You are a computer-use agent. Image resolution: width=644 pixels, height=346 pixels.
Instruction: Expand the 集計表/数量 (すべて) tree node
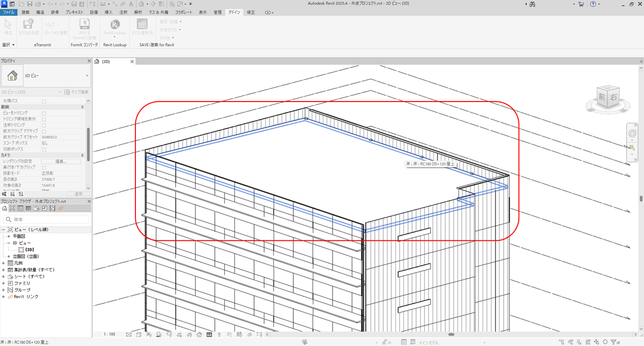[x=4, y=270]
